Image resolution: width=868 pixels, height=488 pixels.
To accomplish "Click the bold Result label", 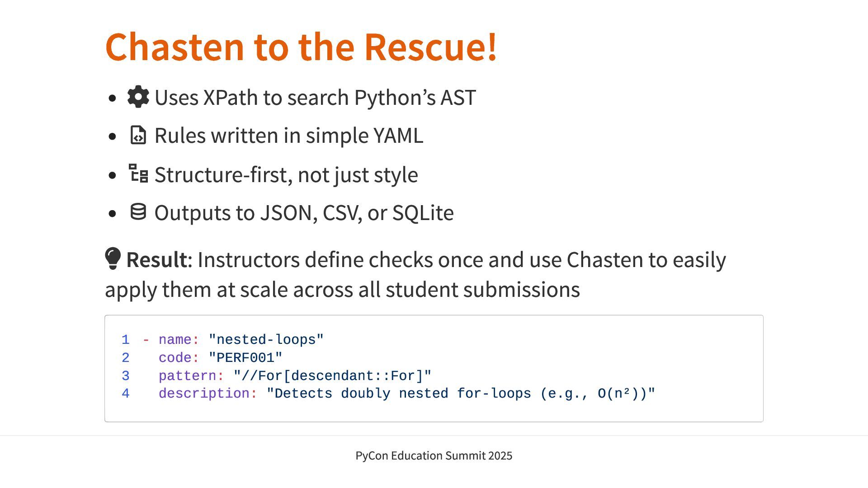I will (156, 260).
